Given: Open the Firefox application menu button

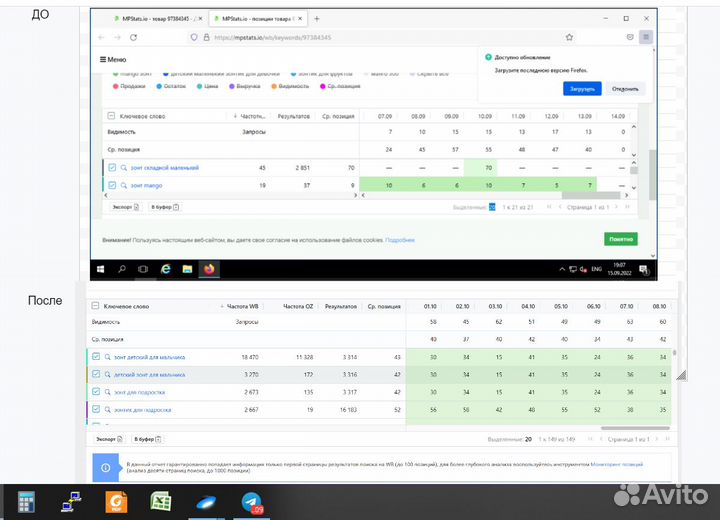Looking at the screenshot, I should click(x=646, y=37).
